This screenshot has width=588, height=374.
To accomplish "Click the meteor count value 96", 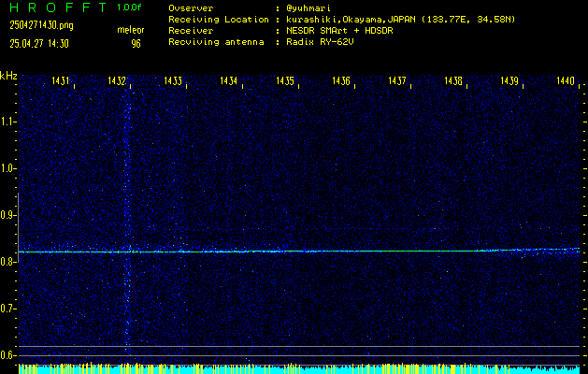I will [136, 44].
